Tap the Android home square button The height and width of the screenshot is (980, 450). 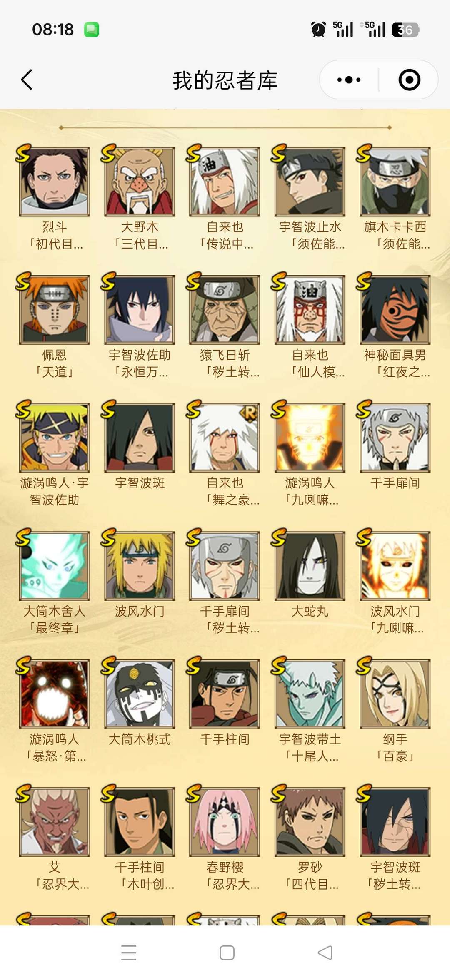click(227, 953)
